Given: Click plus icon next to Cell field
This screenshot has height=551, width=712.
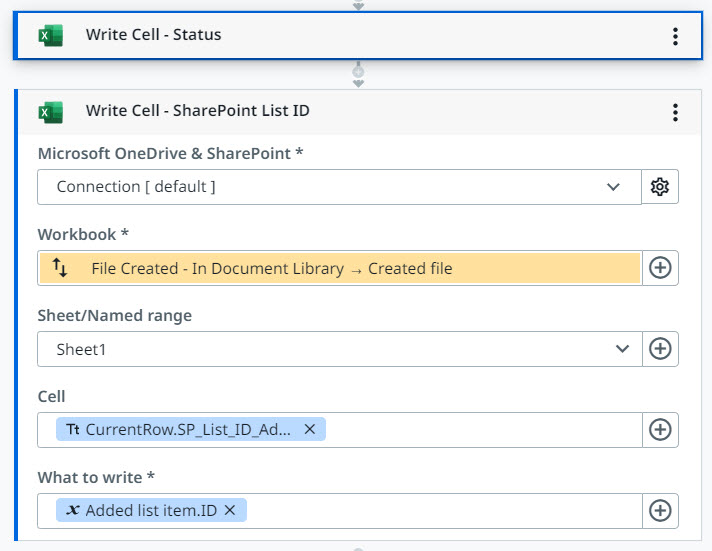Looking at the screenshot, I should (x=660, y=429).
